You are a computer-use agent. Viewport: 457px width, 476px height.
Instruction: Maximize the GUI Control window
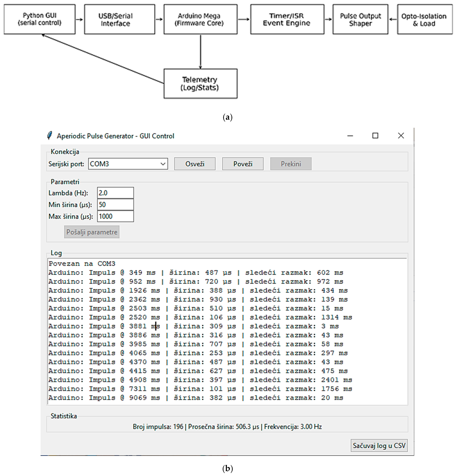pyautogui.click(x=375, y=136)
